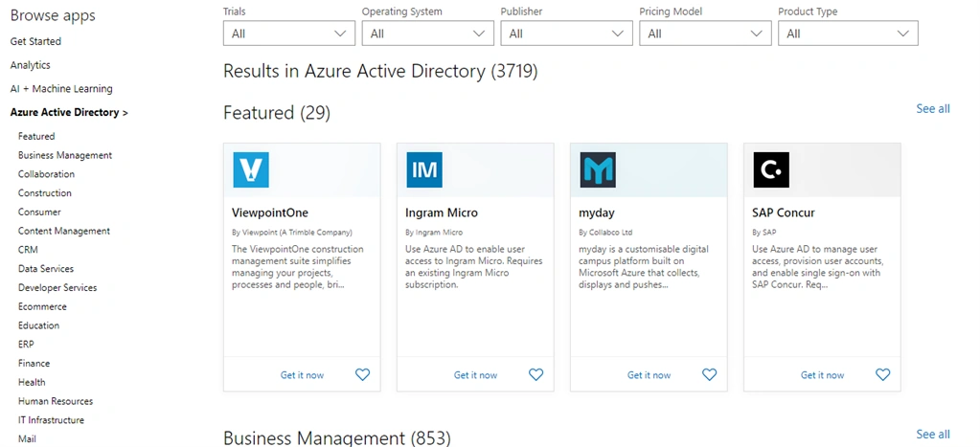Viewport: 980px width, 447px height.
Task: Open the myday app title
Action: pos(597,212)
